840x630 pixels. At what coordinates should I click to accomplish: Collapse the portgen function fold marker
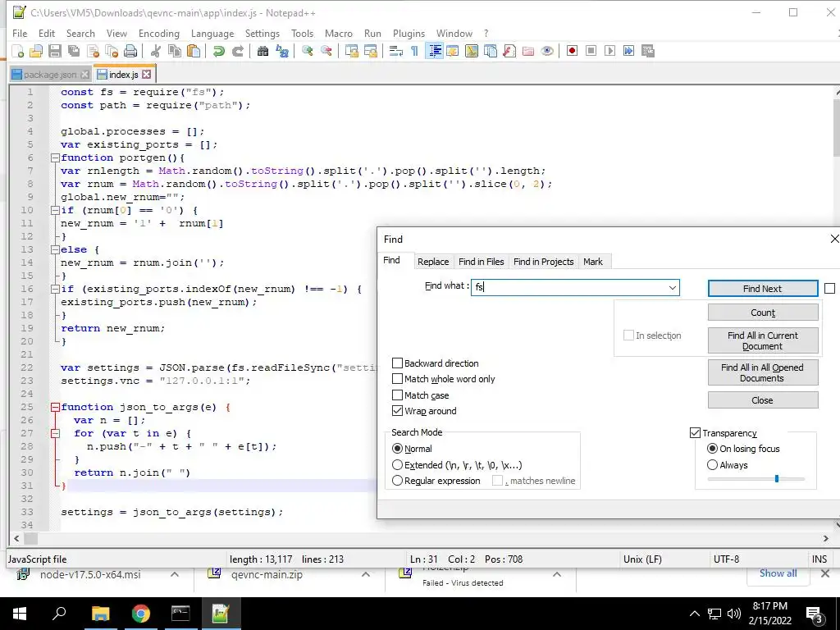coord(55,158)
